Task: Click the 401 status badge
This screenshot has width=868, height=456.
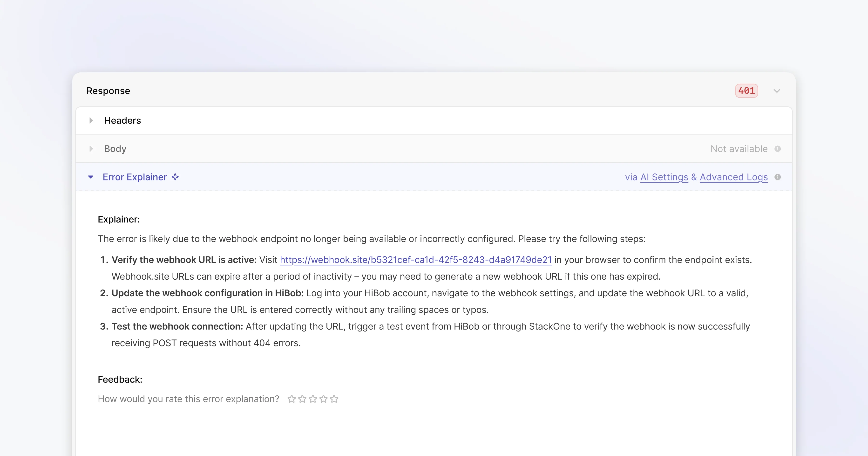Action: [x=746, y=91]
